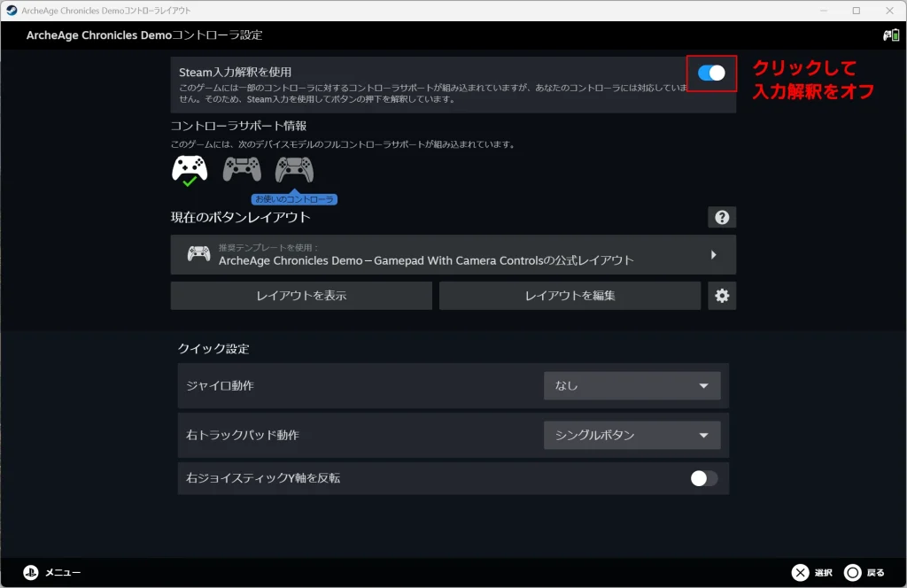Close the controller layout window

(x=889, y=11)
